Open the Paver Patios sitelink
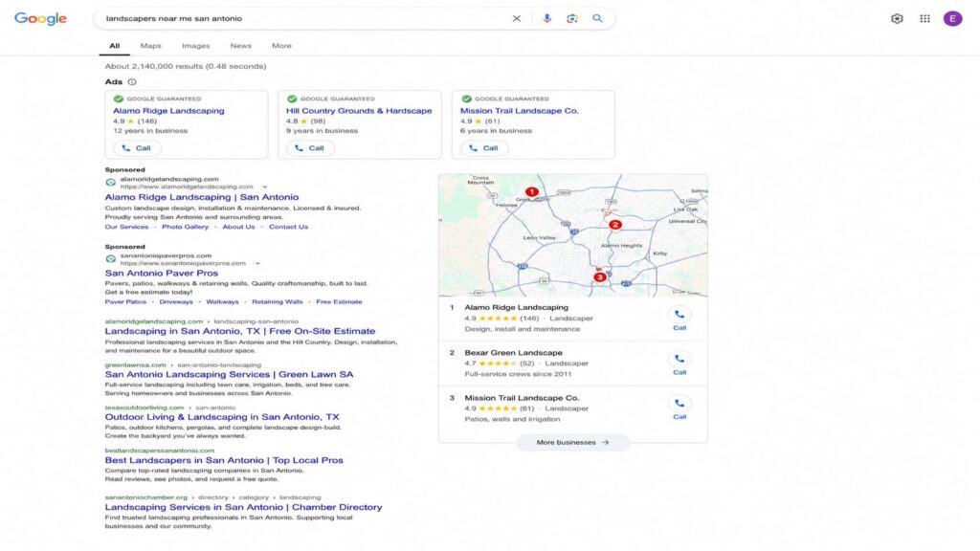The height and width of the screenshot is (551, 980). [x=125, y=301]
